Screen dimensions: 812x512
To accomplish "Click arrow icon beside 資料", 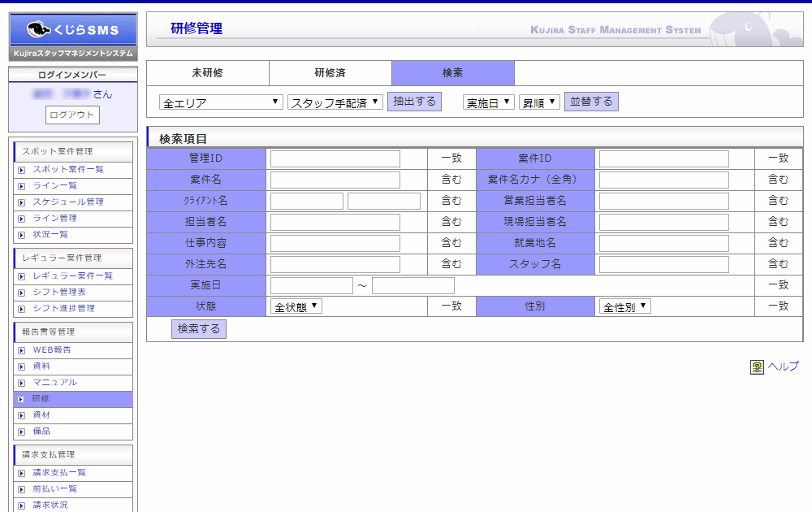I will [x=21, y=367].
